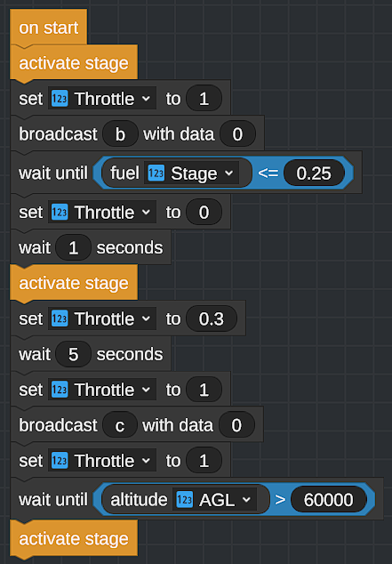This screenshot has width=392, height=564.
Task: Select the second 'activate stage' block
Action: (74, 283)
